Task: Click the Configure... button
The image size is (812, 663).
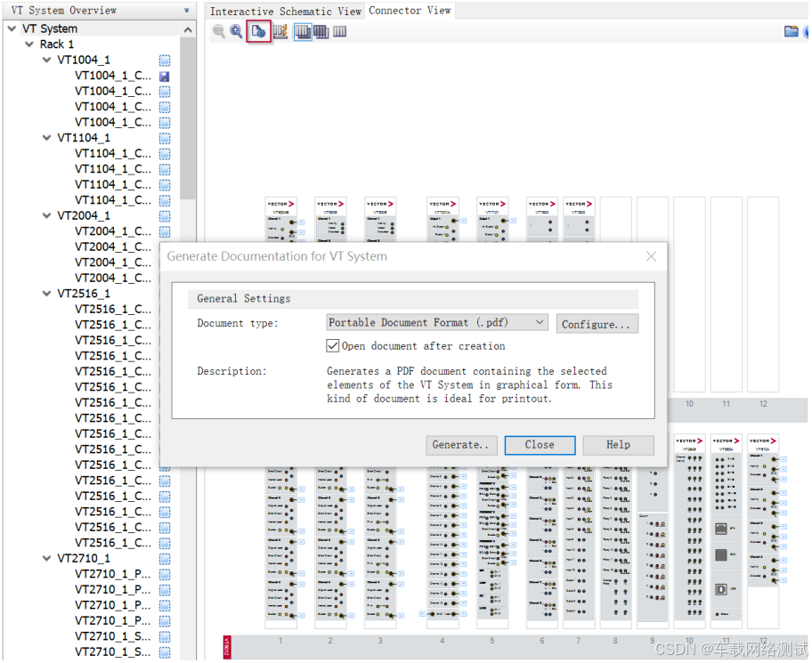Action: point(597,324)
